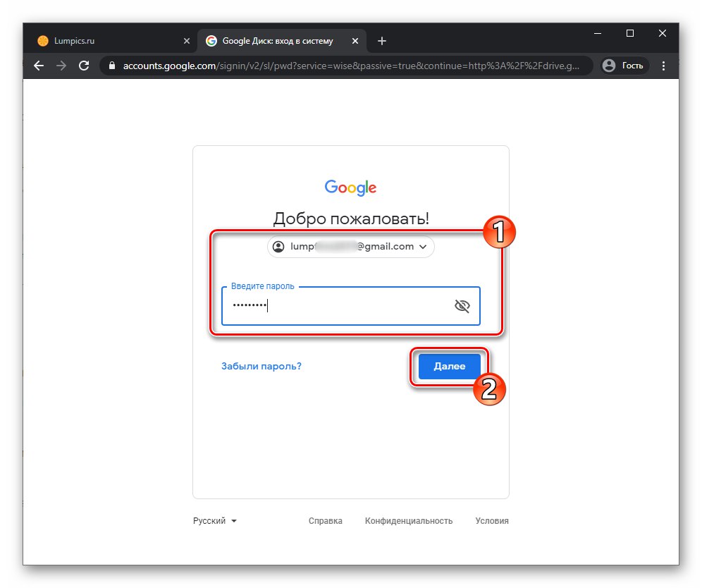Click the back navigation arrow
Screen dimensions: 702x588
click(x=38, y=66)
